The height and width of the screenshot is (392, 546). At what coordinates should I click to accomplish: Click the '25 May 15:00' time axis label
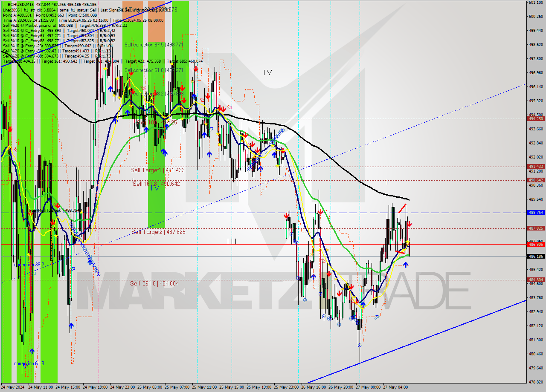click(232, 387)
